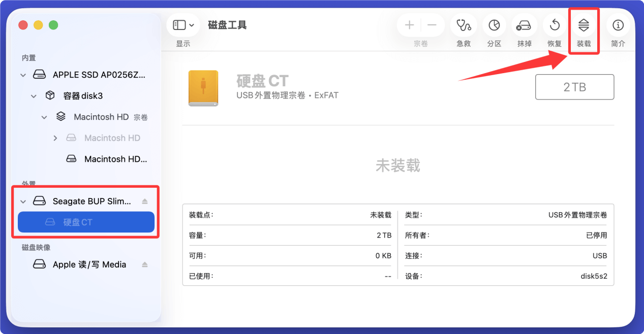
Task: Collapse the 容器 disk3 tree item
Action: (x=34, y=95)
